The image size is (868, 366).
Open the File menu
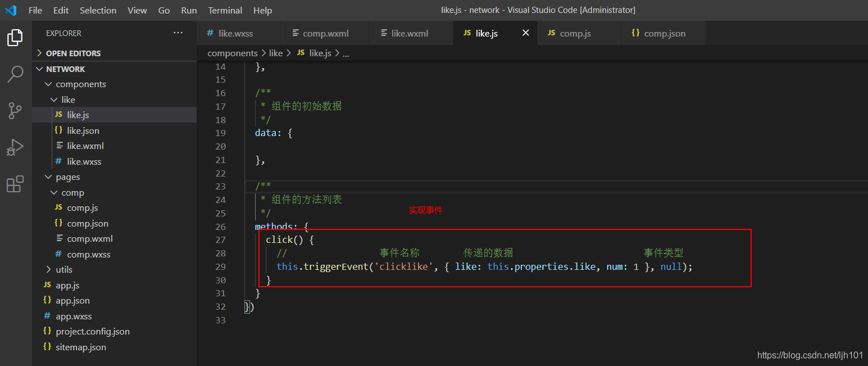coord(35,10)
